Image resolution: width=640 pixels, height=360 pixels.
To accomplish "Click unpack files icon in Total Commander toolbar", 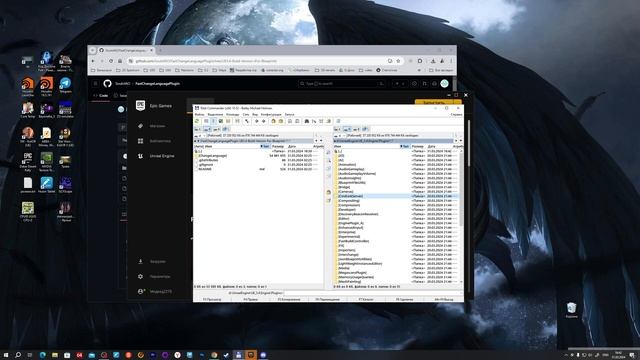I will tap(281, 121).
